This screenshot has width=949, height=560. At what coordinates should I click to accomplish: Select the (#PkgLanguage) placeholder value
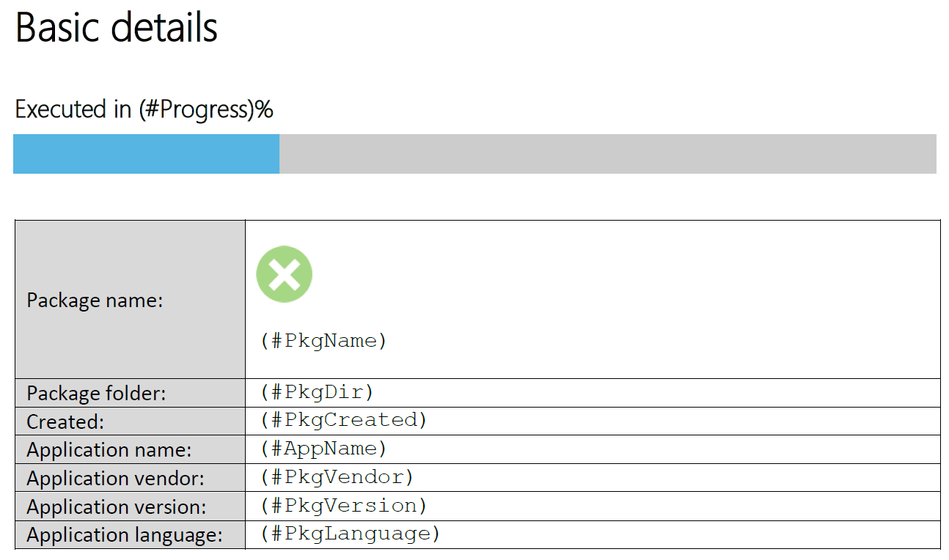[350, 534]
